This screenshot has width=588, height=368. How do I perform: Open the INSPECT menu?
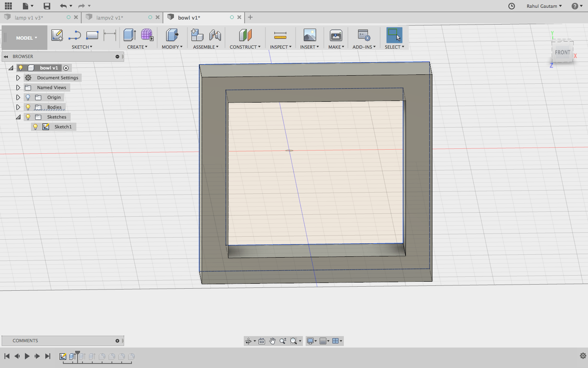point(281,47)
